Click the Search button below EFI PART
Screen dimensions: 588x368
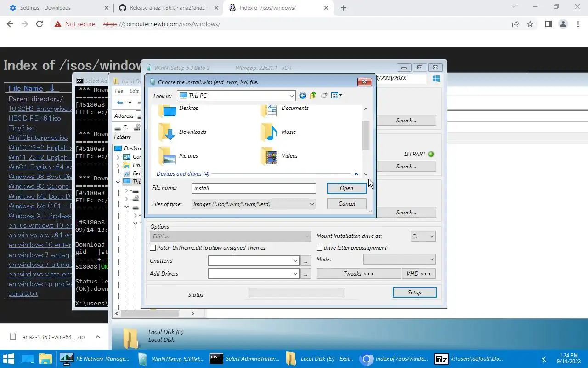tap(406, 167)
